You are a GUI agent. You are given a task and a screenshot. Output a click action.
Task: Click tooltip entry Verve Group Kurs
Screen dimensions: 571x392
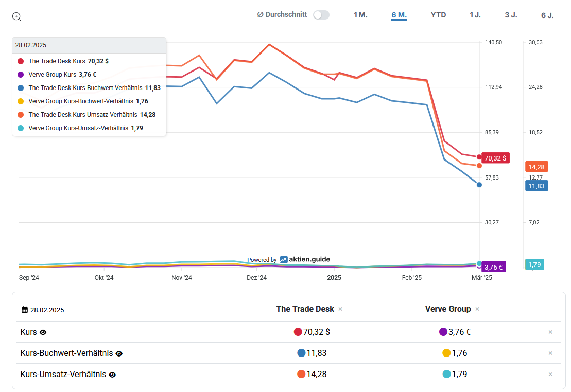click(x=57, y=75)
